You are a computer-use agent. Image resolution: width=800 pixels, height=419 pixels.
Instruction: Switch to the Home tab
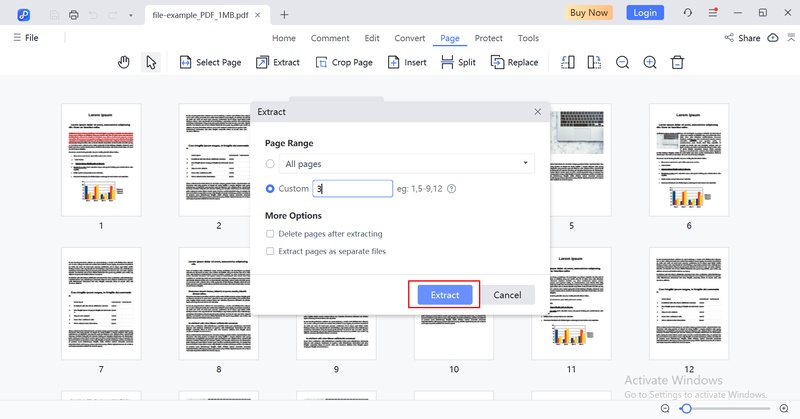point(284,38)
